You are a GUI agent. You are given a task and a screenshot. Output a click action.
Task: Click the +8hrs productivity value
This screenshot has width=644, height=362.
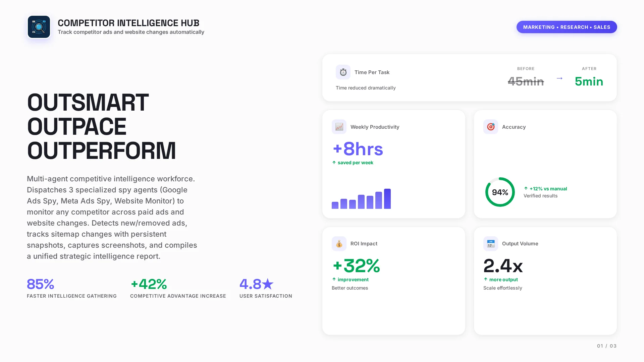[358, 149]
